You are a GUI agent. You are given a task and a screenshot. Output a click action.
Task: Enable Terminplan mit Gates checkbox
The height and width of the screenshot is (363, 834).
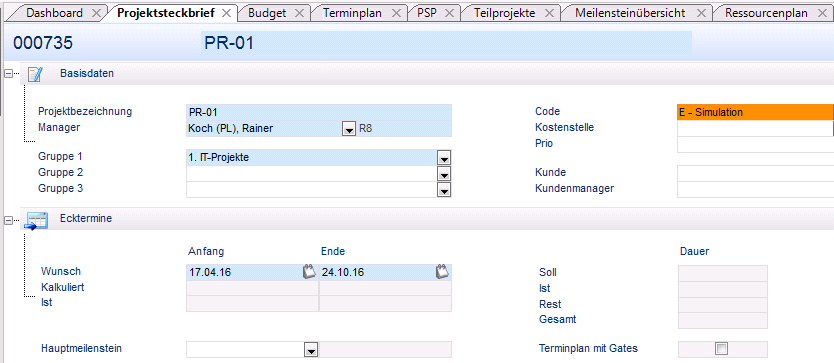click(x=722, y=349)
